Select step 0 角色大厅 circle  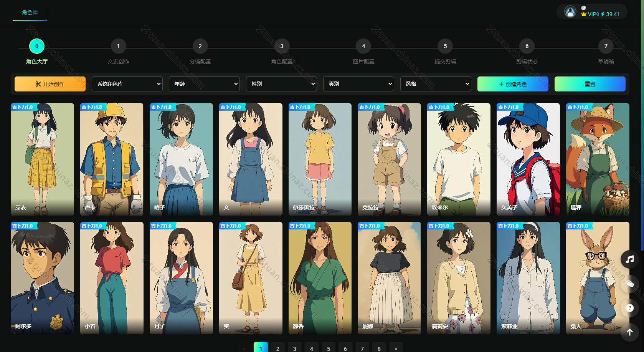[37, 46]
